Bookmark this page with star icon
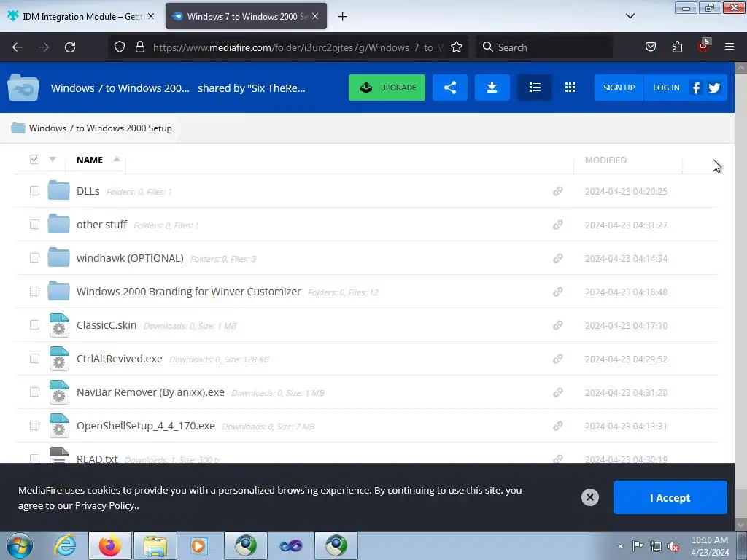This screenshot has height=560, width=747. [x=457, y=47]
